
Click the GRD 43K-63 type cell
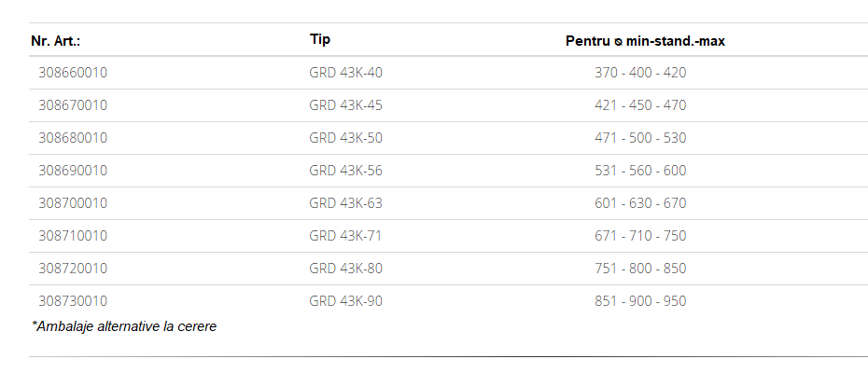point(345,203)
